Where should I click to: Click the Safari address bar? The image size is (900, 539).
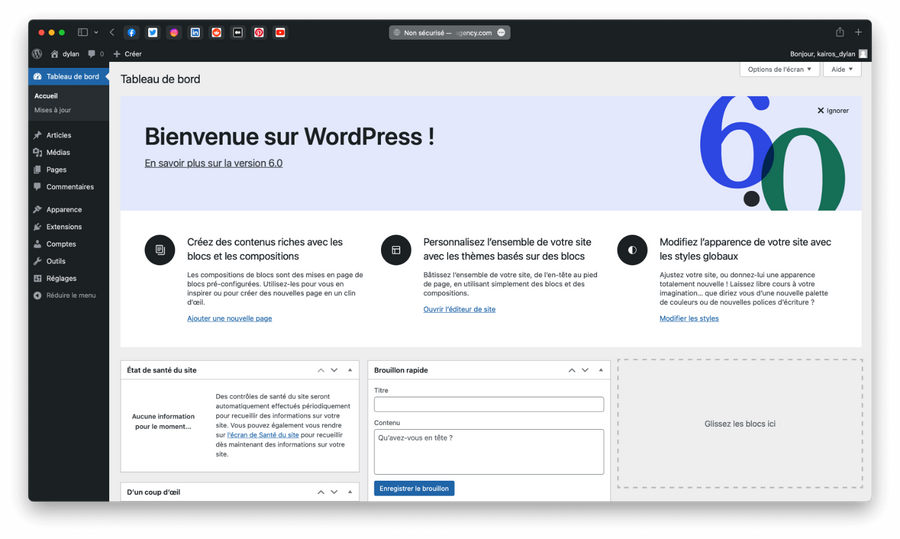449,33
